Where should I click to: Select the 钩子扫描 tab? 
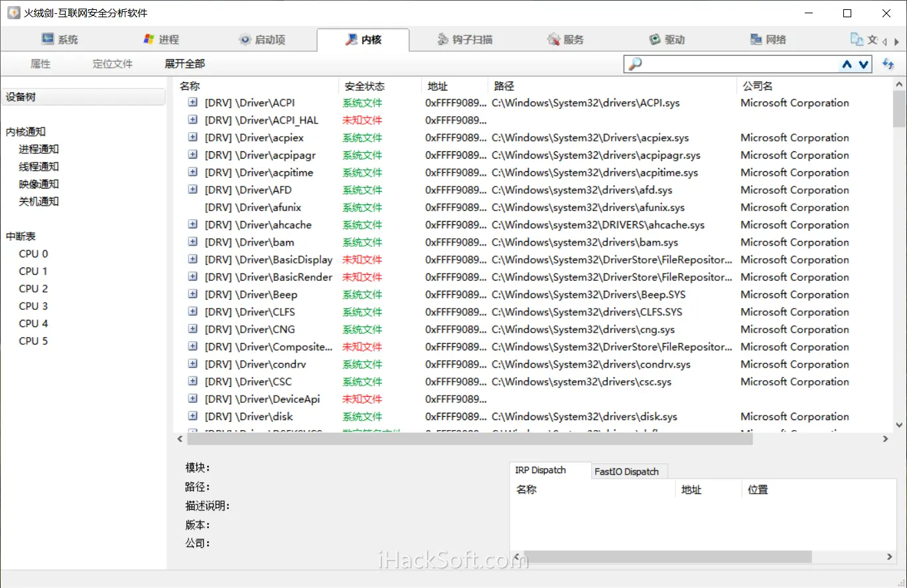(465, 39)
